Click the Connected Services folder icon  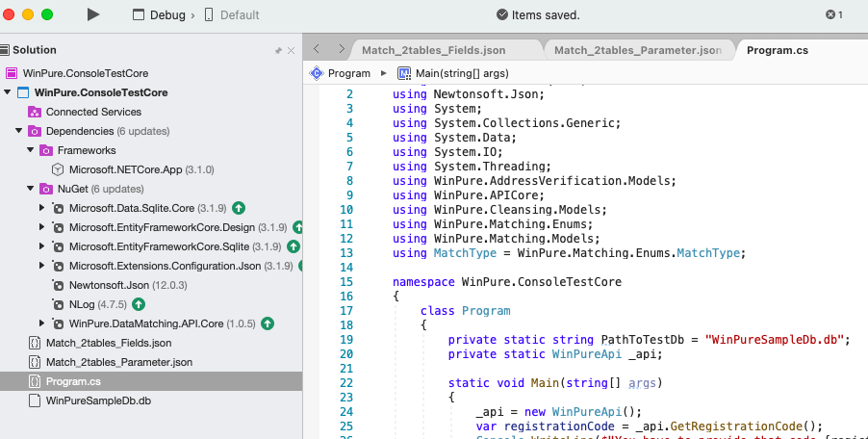pos(35,112)
